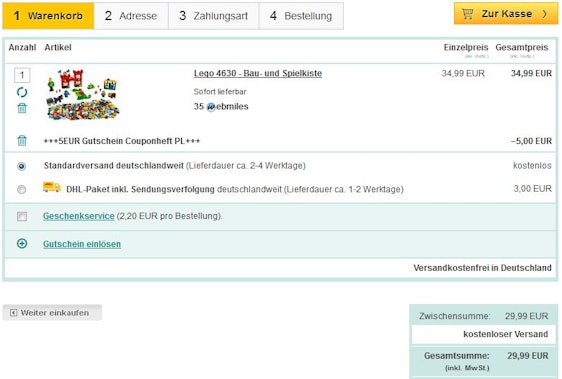Image resolution: width=562 pixels, height=379 pixels.
Task: Click the '-5,00 EUR' discount amount
Action: coord(531,141)
